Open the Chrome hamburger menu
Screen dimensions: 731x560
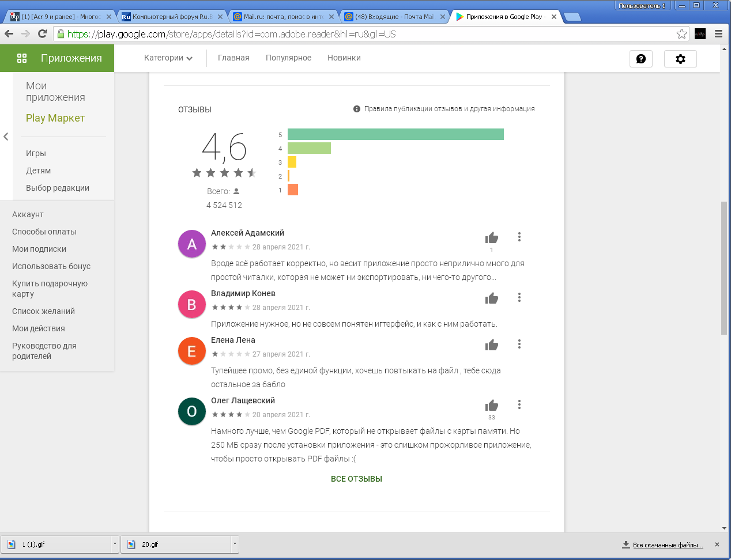[718, 34]
